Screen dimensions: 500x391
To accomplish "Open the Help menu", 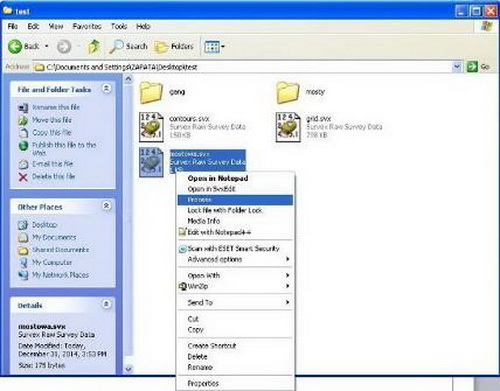I will (x=143, y=26).
